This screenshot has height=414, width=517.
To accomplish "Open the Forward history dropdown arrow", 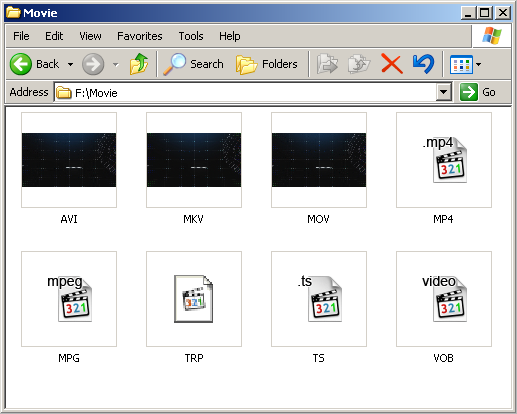I will [115, 64].
